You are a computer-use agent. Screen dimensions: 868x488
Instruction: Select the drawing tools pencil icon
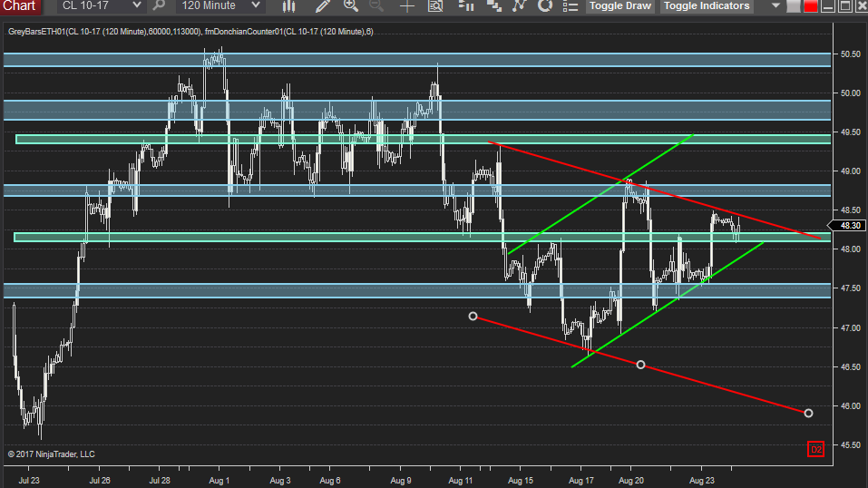323,6
